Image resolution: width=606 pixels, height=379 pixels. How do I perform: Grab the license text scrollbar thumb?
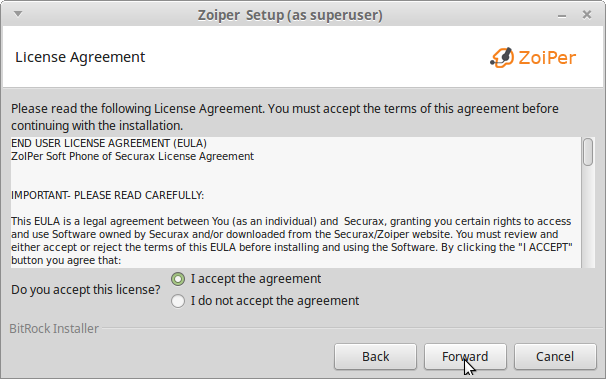(x=588, y=152)
